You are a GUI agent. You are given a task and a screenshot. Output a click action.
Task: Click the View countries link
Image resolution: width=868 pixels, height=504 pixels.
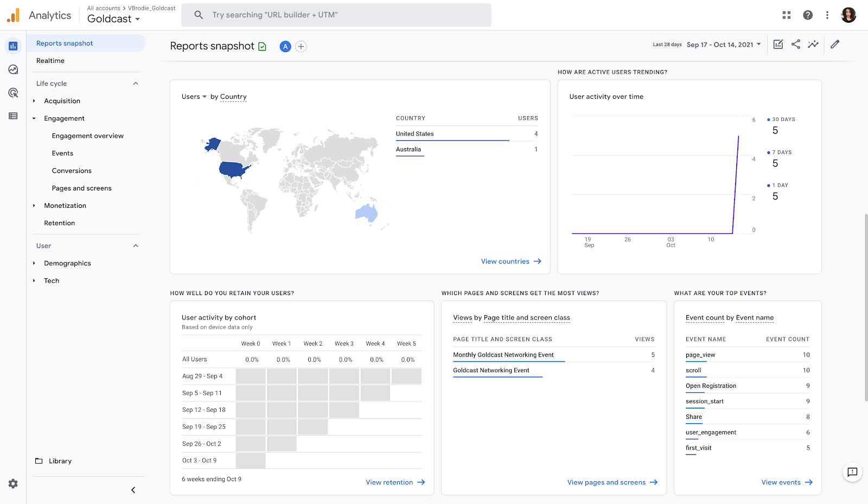click(510, 261)
